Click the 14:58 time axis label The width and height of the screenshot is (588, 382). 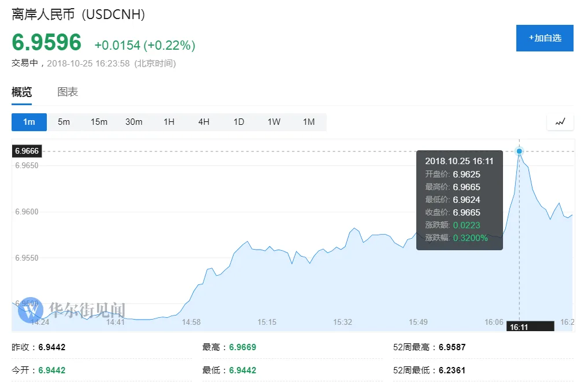[x=191, y=322]
